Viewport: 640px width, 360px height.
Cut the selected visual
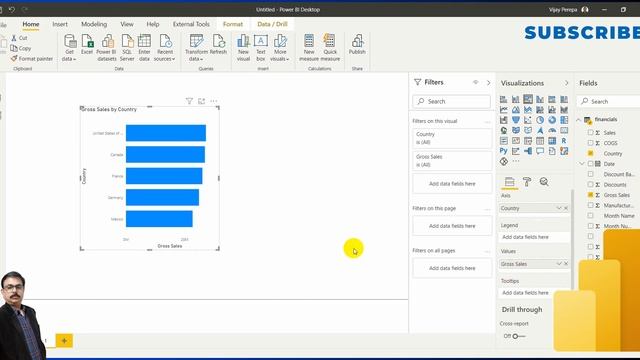(x=19, y=38)
